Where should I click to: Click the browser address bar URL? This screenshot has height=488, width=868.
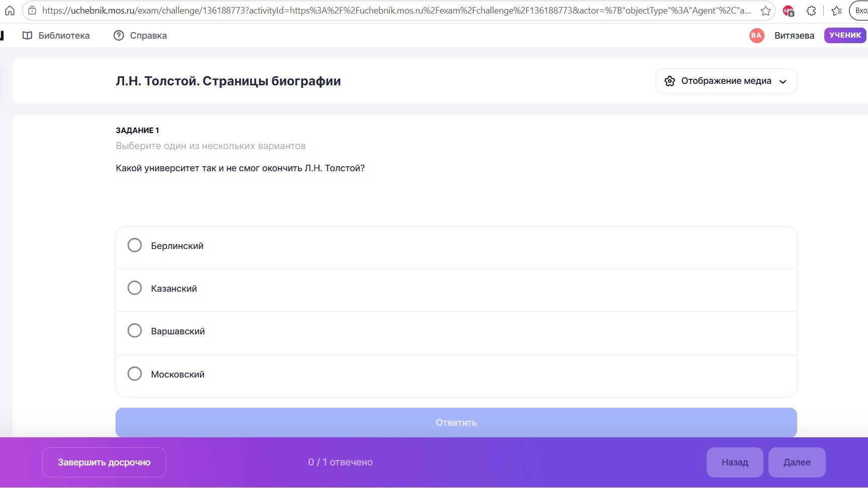396,11
